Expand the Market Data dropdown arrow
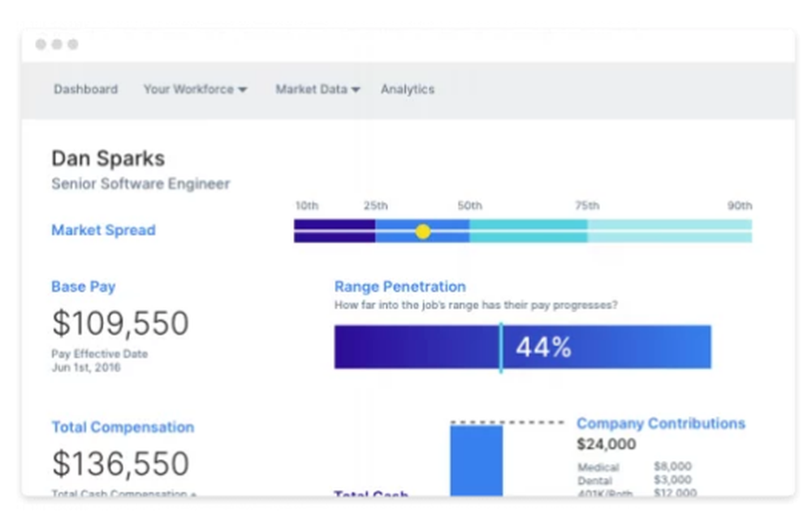The width and height of the screenshot is (812, 524). 356,89
